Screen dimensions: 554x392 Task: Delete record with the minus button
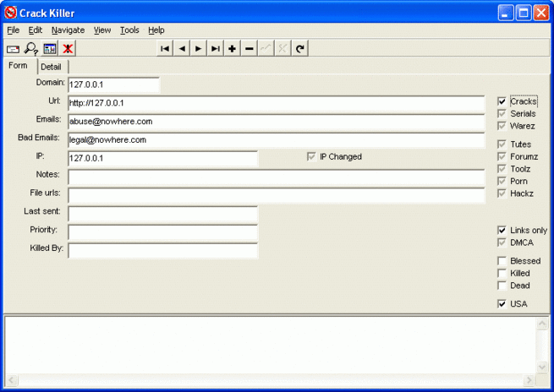(250, 49)
